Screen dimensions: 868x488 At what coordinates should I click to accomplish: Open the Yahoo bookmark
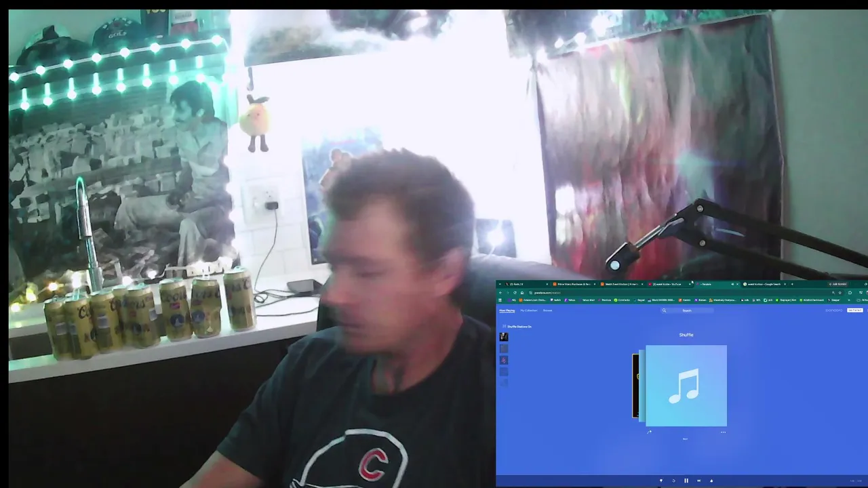click(x=570, y=300)
